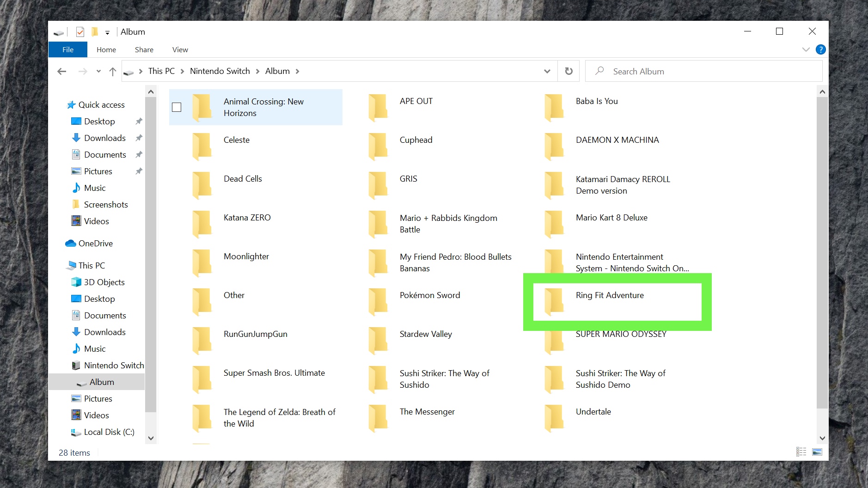Click the pin icon beside Pictures
The image size is (868, 488).
coord(139,171)
